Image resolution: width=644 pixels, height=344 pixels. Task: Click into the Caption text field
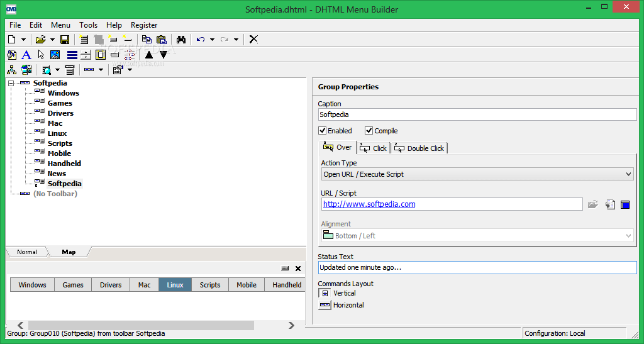pyautogui.click(x=477, y=114)
